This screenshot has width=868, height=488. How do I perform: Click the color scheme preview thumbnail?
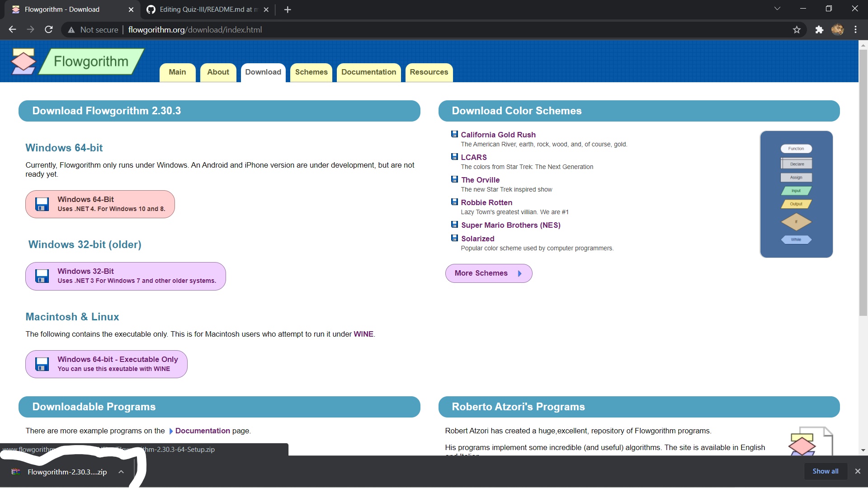click(796, 194)
